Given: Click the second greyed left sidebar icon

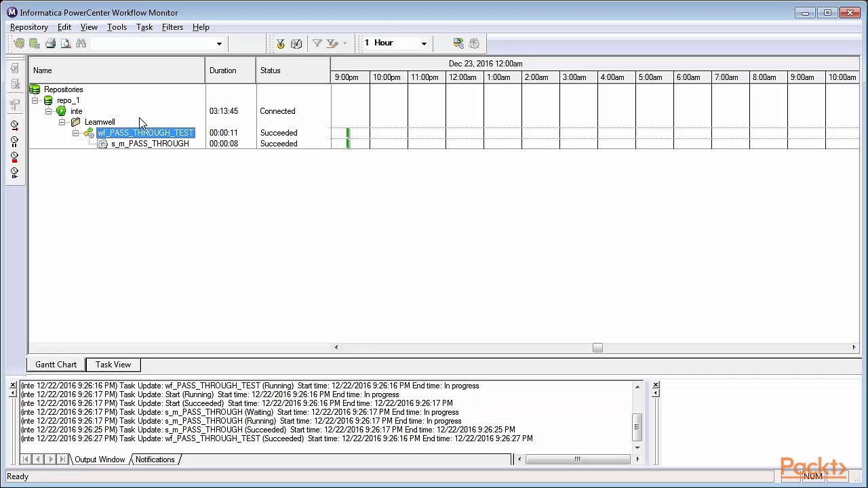Looking at the screenshot, I should point(15,84).
